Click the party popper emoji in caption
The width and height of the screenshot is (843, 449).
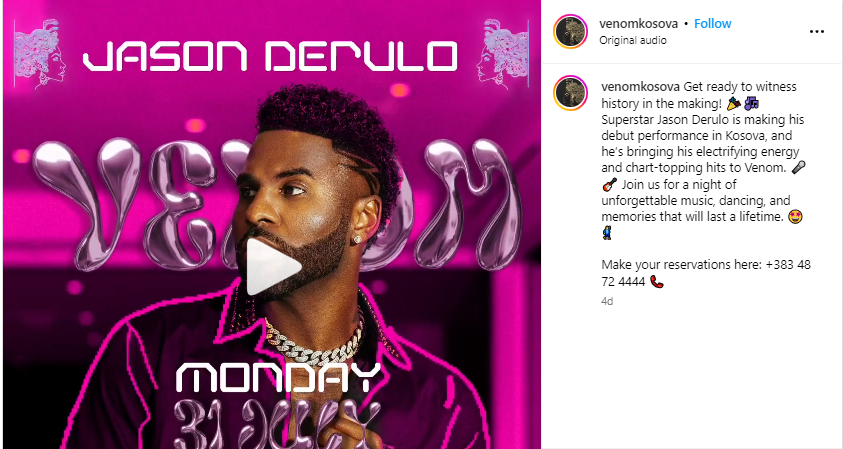[x=733, y=103]
